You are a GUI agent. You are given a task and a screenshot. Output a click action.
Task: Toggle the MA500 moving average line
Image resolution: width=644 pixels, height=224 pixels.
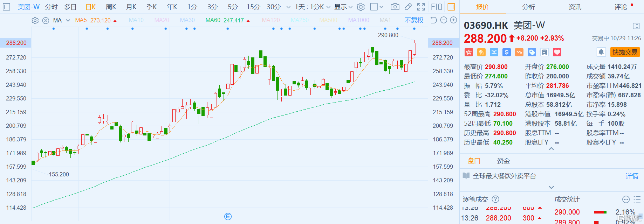tap(329, 20)
